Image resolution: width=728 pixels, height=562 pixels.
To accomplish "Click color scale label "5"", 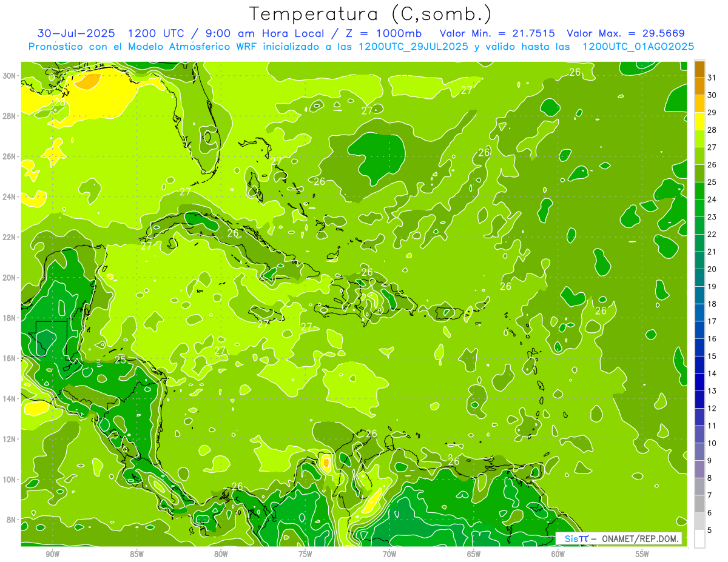I will coord(710,530).
